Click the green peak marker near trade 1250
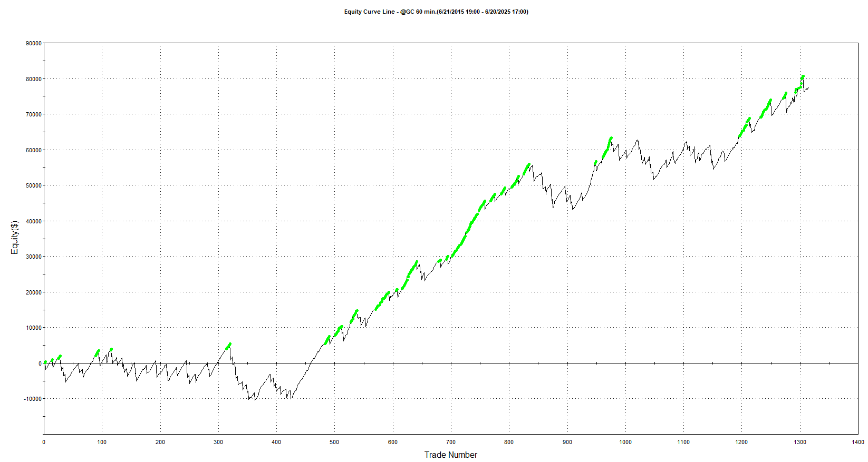This screenshot has height=462, width=868. coord(770,100)
